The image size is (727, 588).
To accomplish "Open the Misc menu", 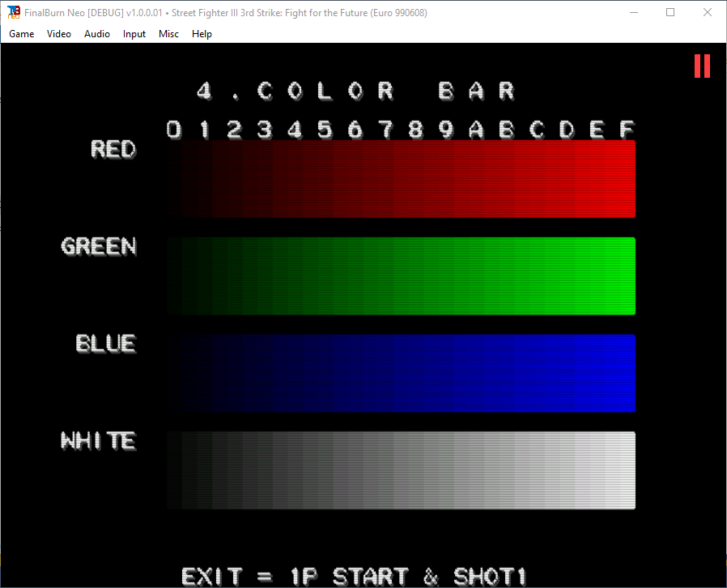I will pos(168,34).
